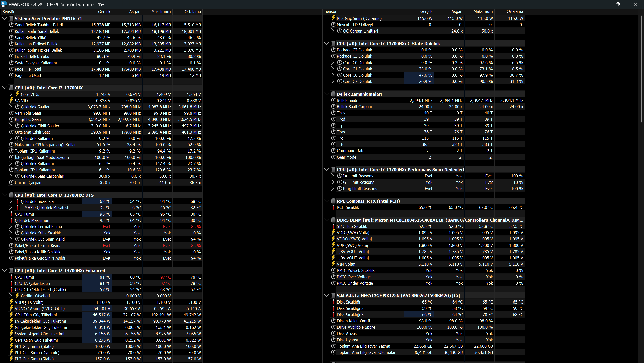
Task: Collapse the S.M.A.R.T. HFS512GEJ9X125N section
Action: tap(327, 295)
